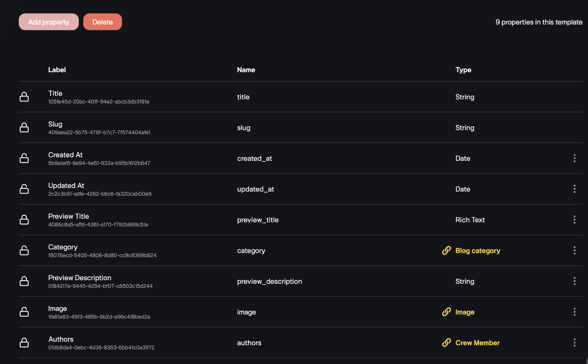Open the Crew Member linked template
The width and height of the screenshot is (588, 364).
477,343
